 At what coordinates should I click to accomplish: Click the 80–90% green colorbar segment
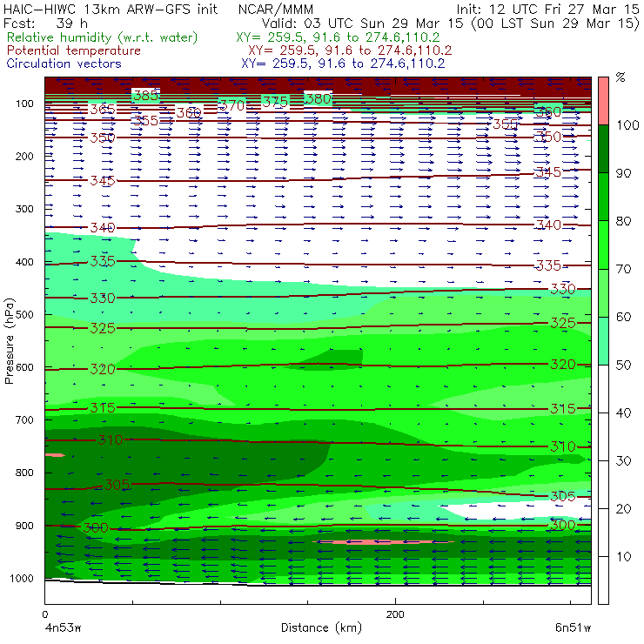pos(603,197)
